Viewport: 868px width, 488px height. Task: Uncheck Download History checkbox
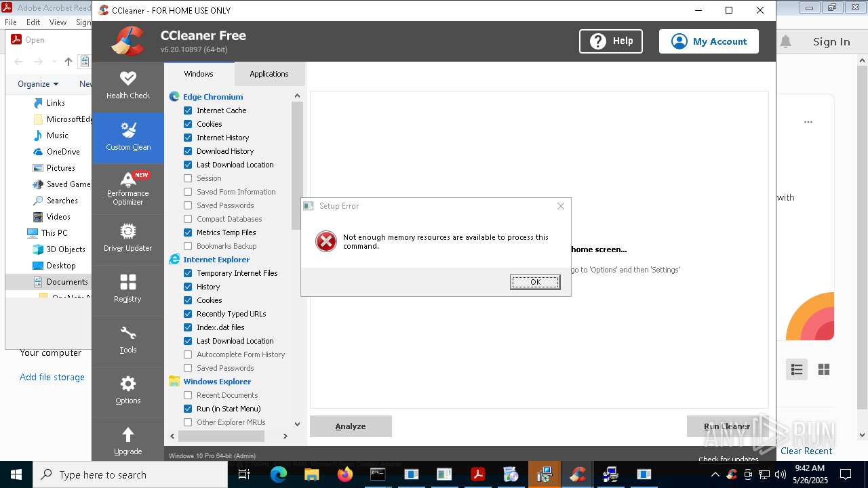pos(188,151)
